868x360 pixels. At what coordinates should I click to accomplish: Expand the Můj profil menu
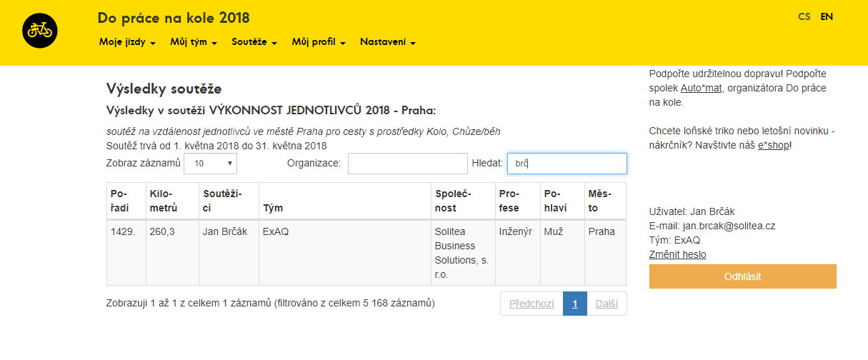[319, 42]
